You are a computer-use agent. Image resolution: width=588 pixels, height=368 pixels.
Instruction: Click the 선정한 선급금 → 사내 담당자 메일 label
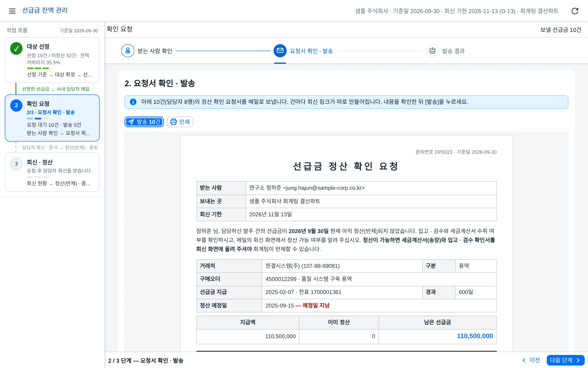[56, 89]
